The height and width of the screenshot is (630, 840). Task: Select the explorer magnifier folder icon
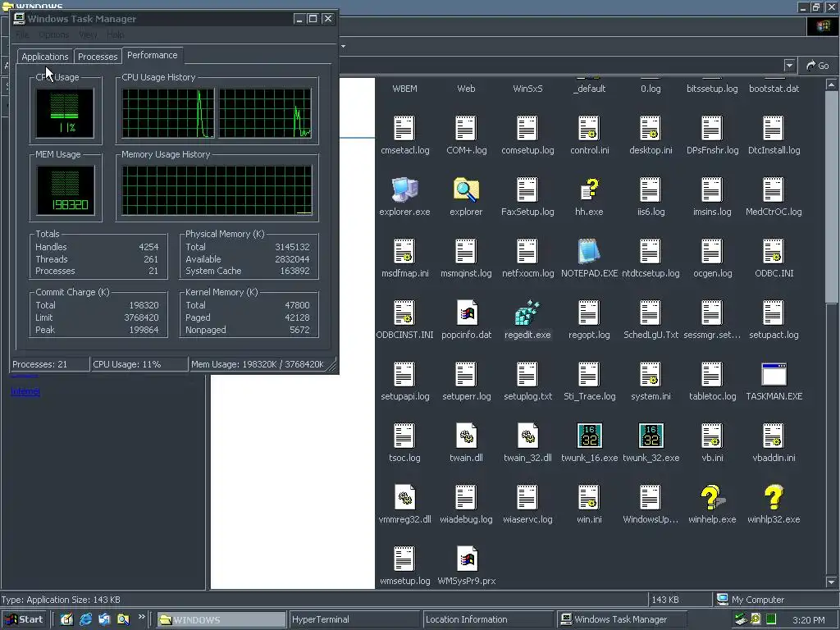[466, 189]
